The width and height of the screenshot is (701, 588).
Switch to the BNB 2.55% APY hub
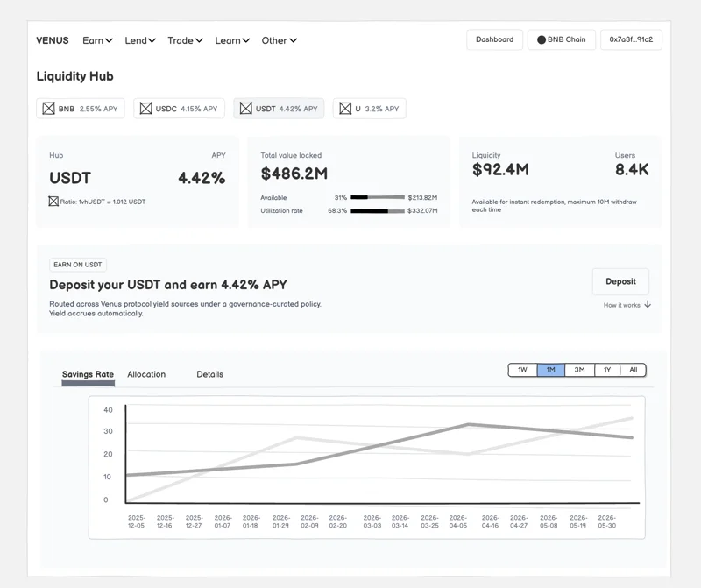[x=81, y=108]
